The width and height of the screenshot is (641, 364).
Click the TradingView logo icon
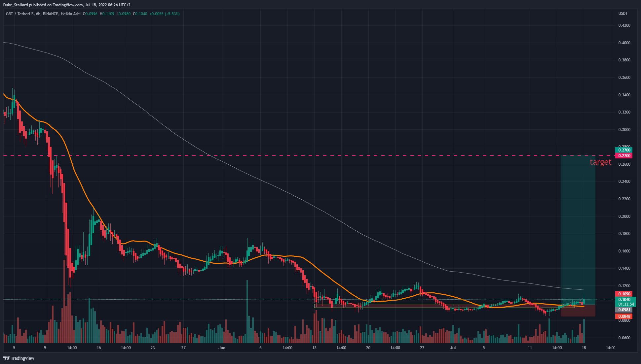6,358
